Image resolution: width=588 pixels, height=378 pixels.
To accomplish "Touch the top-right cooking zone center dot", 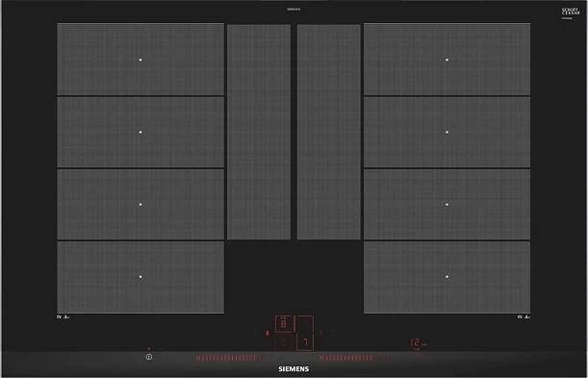I will (447, 60).
